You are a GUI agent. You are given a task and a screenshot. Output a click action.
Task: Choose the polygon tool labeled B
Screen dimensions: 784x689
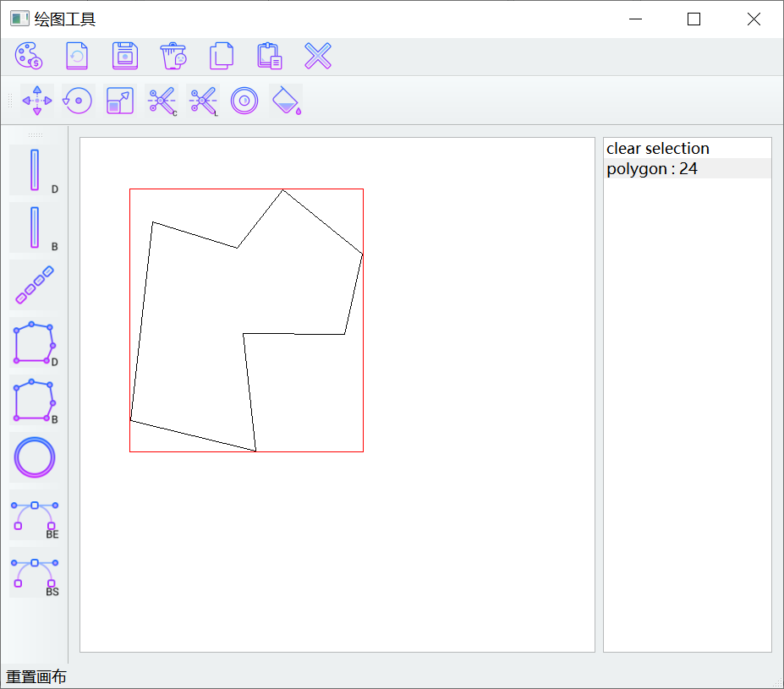[x=35, y=400]
